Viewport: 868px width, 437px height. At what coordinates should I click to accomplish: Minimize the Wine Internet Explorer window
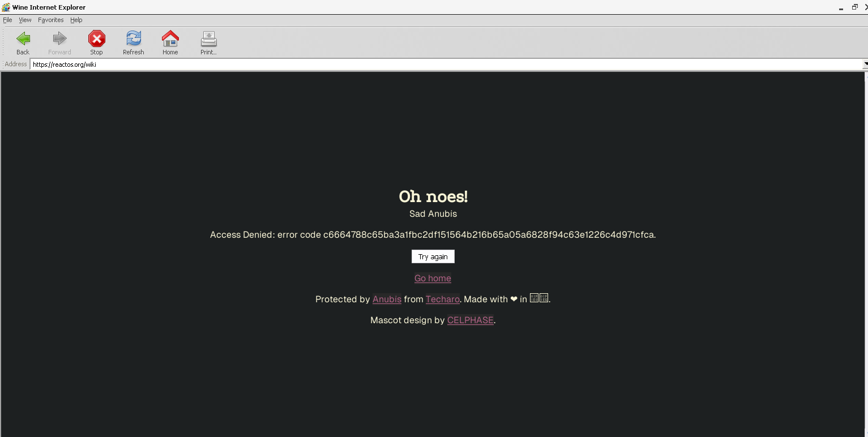841,7
